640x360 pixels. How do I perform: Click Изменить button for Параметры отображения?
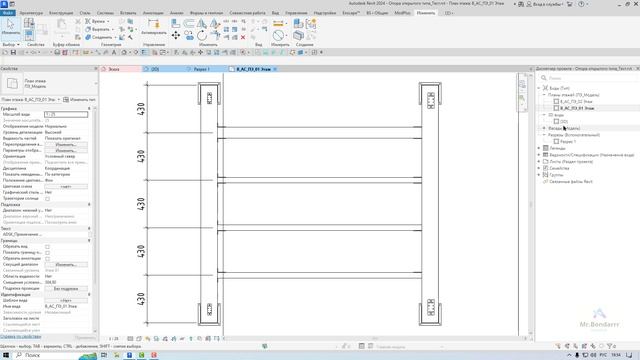coord(66,151)
